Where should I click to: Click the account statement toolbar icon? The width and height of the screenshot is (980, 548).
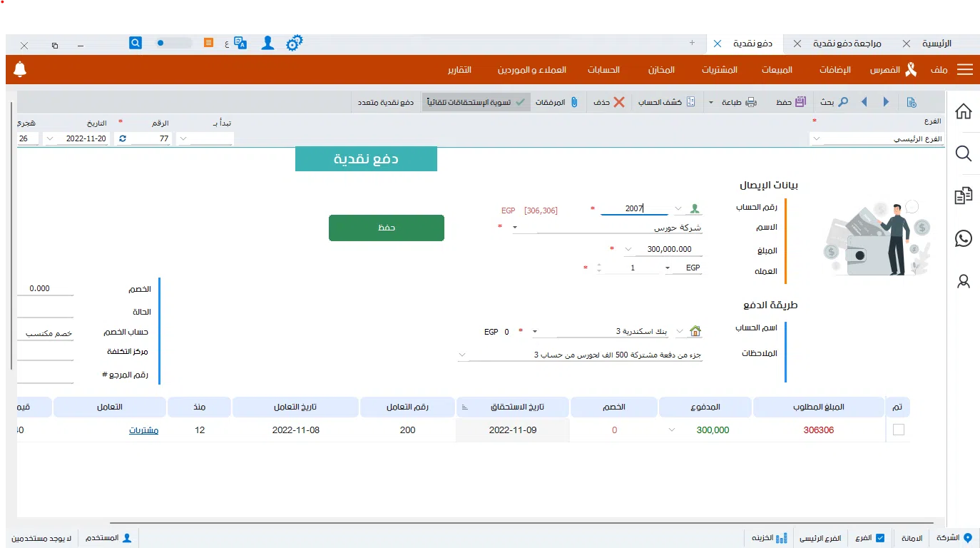[x=690, y=102]
